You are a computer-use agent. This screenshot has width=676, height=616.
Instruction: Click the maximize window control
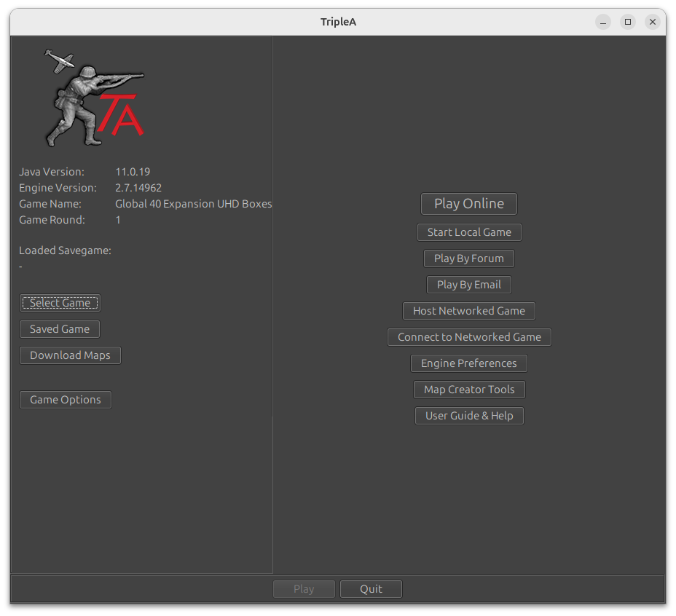pyautogui.click(x=628, y=22)
